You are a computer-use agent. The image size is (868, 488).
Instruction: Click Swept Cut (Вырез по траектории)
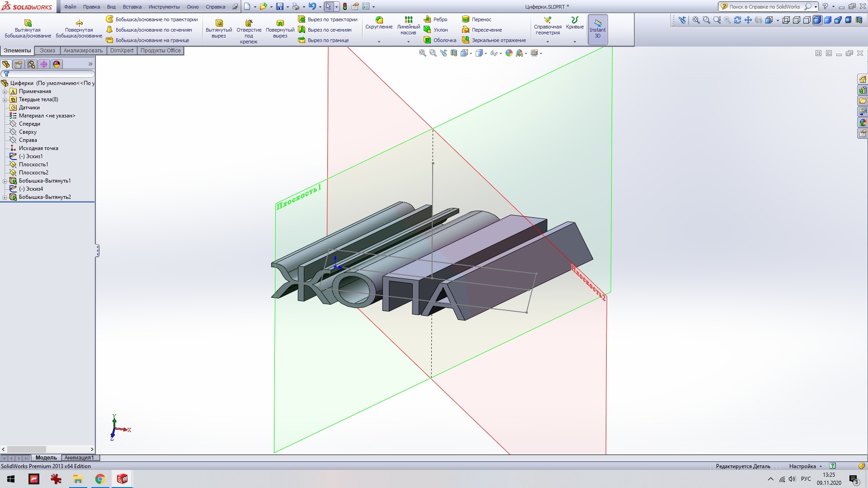coord(328,19)
